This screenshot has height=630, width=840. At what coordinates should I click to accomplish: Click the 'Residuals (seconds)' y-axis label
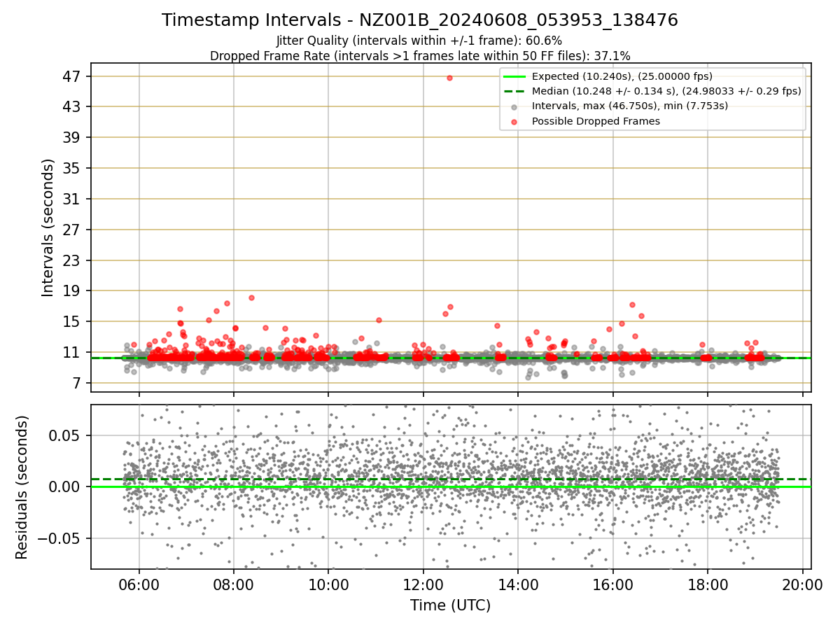22,487
